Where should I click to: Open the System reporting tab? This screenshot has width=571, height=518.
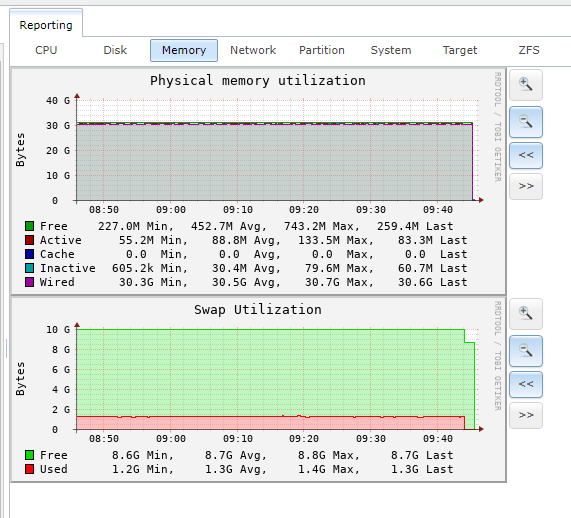click(x=391, y=50)
